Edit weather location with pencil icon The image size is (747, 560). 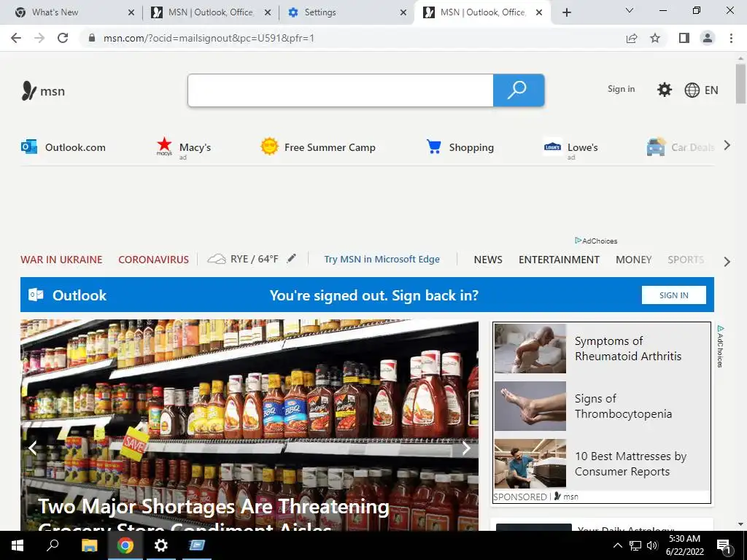(291, 259)
